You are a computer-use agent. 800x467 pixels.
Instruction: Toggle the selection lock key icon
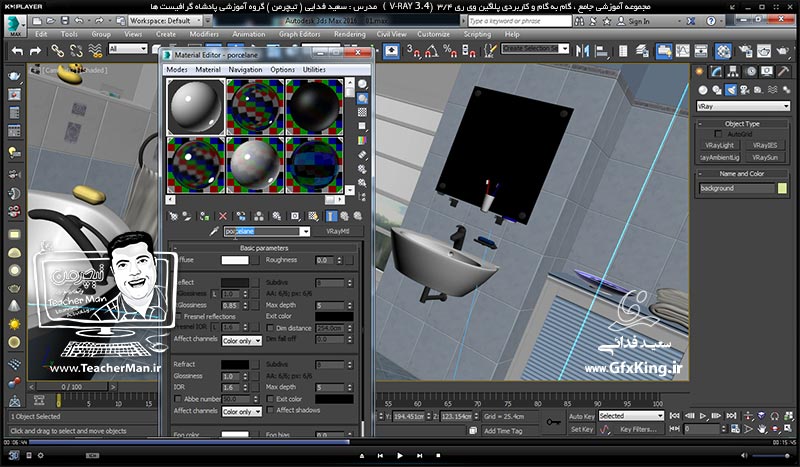554,422
